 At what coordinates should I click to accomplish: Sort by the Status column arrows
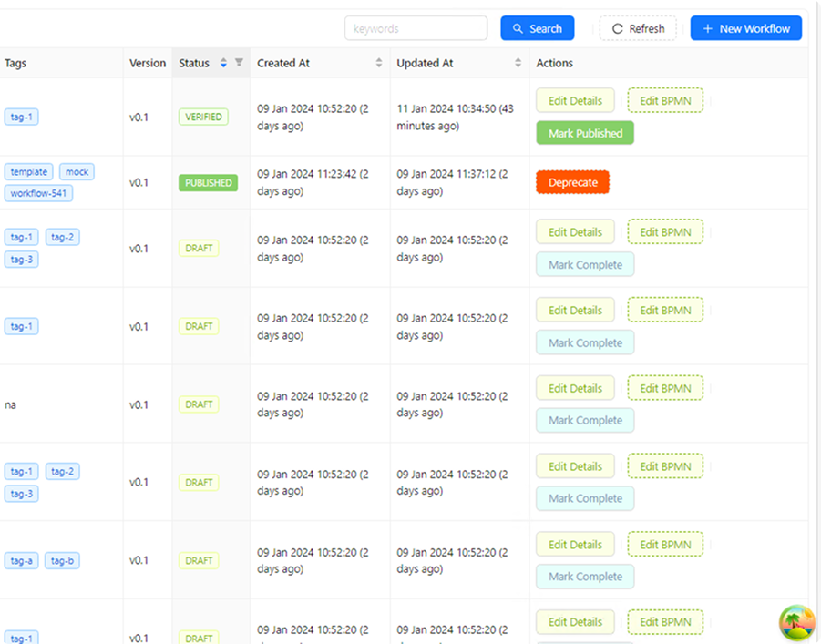point(223,63)
